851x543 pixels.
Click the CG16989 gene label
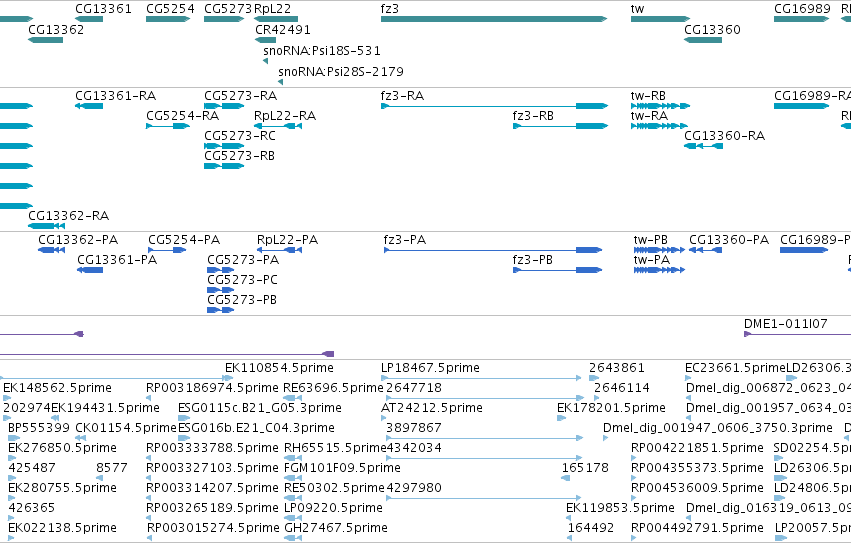click(x=802, y=9)
